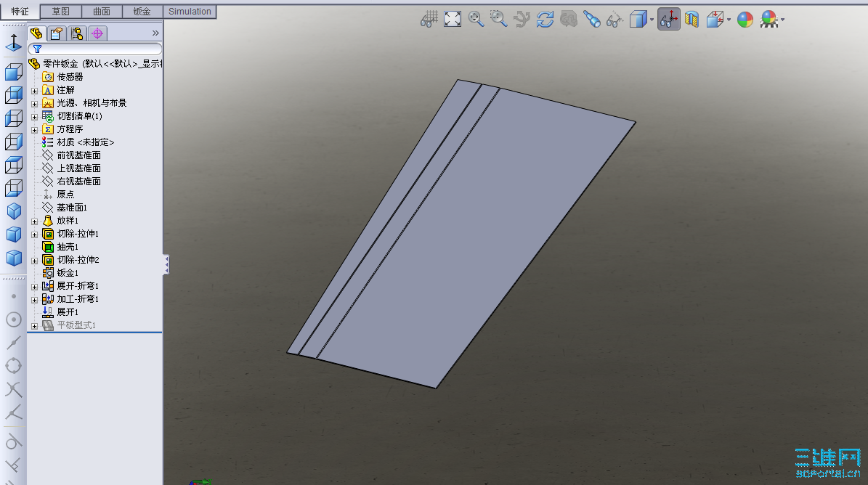This screenshot has height=485, width=868.
Task: Click the FeatureManager panel collapse arrow strip
Action: click(x=166, y=265)
